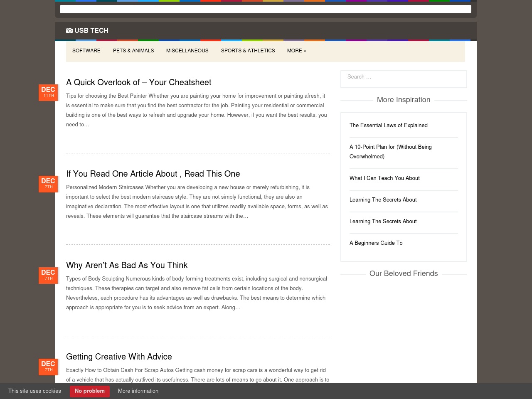Click the camera icon beside USB TECH
Image resolution: width=532 pixels, height=399 pixels.
69,30
